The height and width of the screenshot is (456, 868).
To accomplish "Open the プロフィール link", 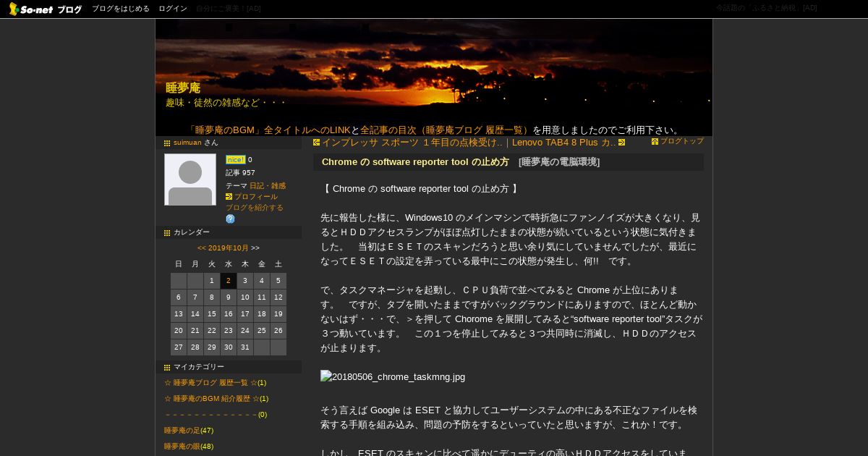I will [256, 197].
